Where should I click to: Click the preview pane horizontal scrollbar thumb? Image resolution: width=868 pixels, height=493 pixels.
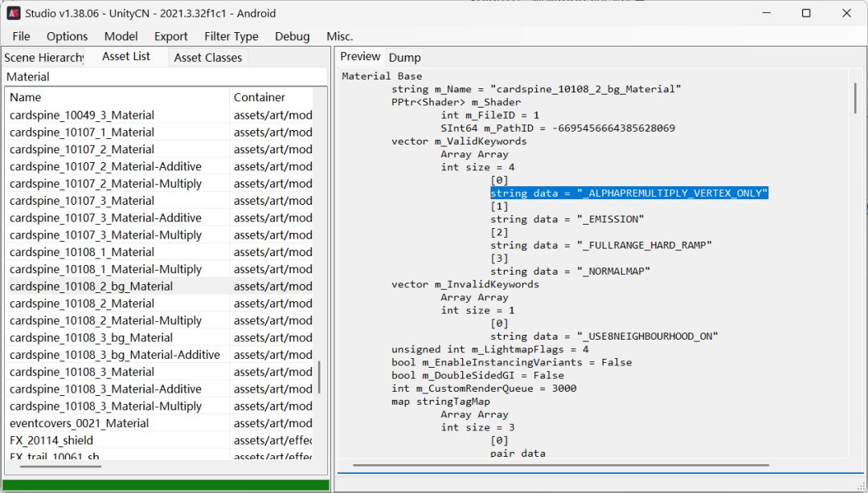click(561, 466)
